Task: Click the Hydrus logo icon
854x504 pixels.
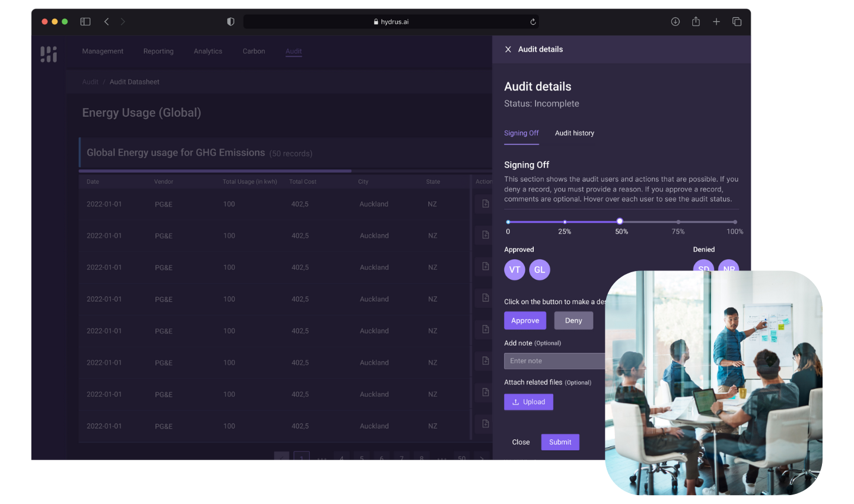Action: tap(47, 53)
